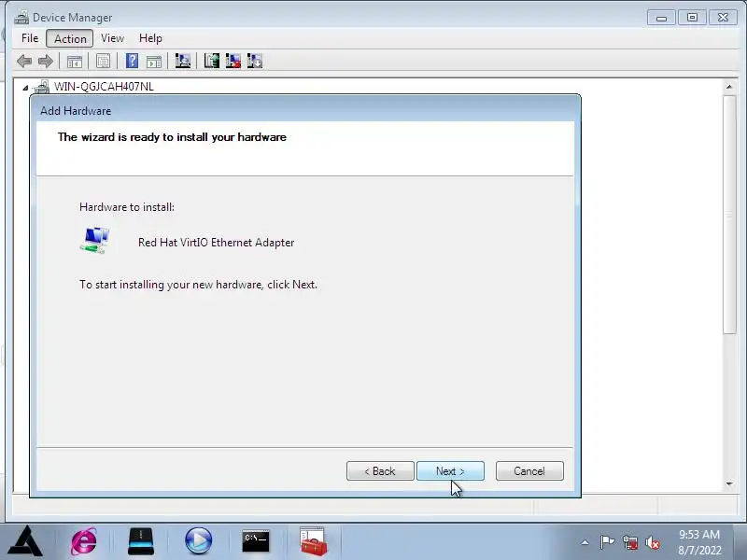Click the Update Driver Software toolbar icon

212,61
